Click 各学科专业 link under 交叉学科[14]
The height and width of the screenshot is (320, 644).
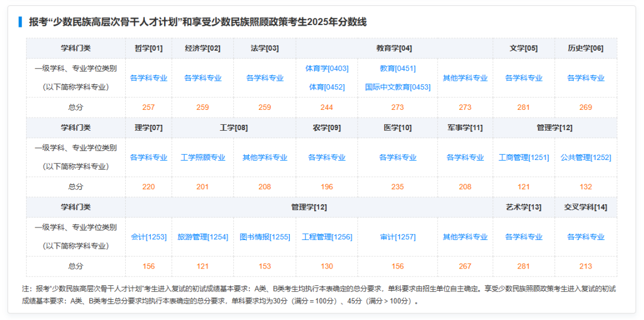[586, 237]
